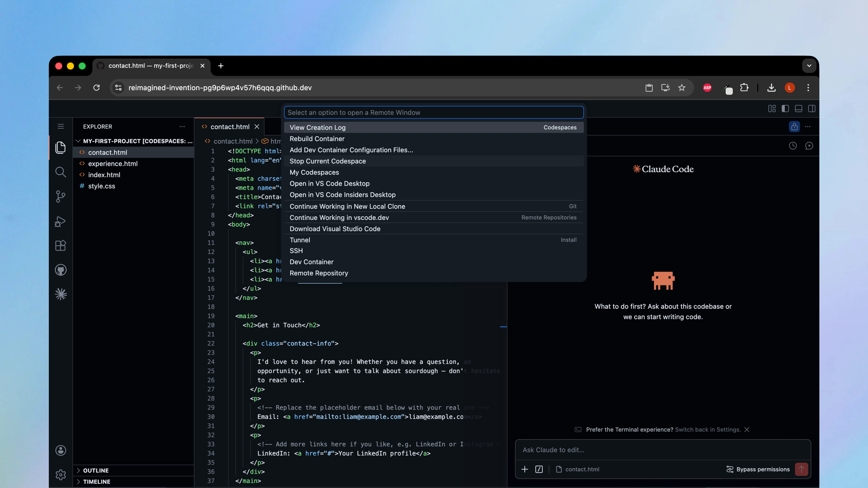The height and width of the screenshot is (488, 868).
Task: Click Bypass permissions mode button
Action: 758,469
